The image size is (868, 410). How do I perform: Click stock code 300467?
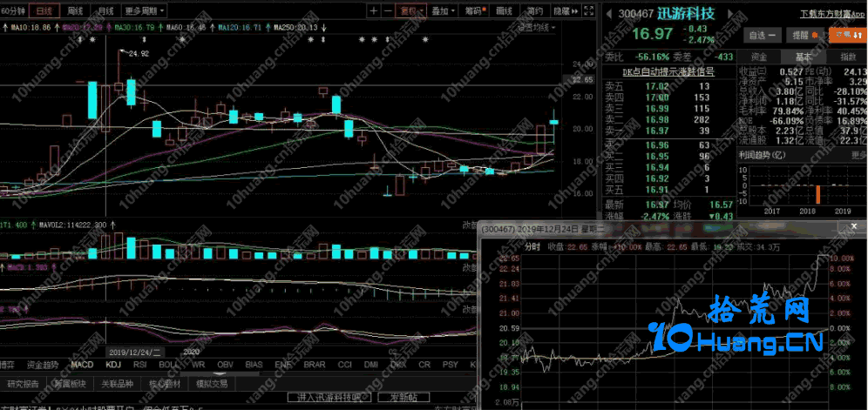(x=636, y=13)
